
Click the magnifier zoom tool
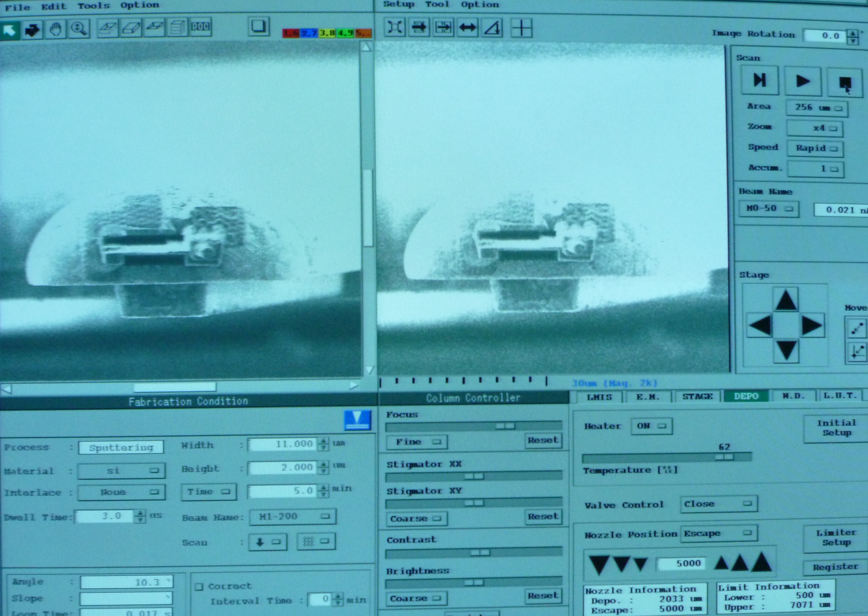coord(79,29)
